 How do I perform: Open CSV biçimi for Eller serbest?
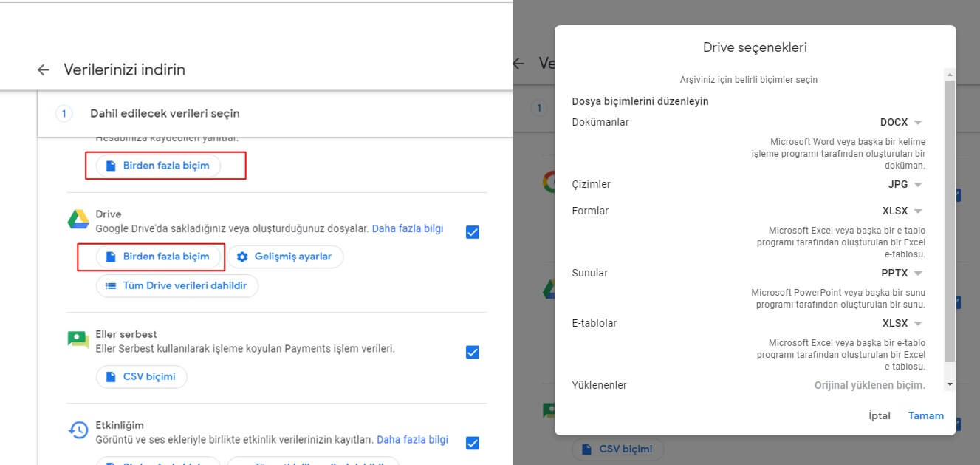[x=141, y=376]
